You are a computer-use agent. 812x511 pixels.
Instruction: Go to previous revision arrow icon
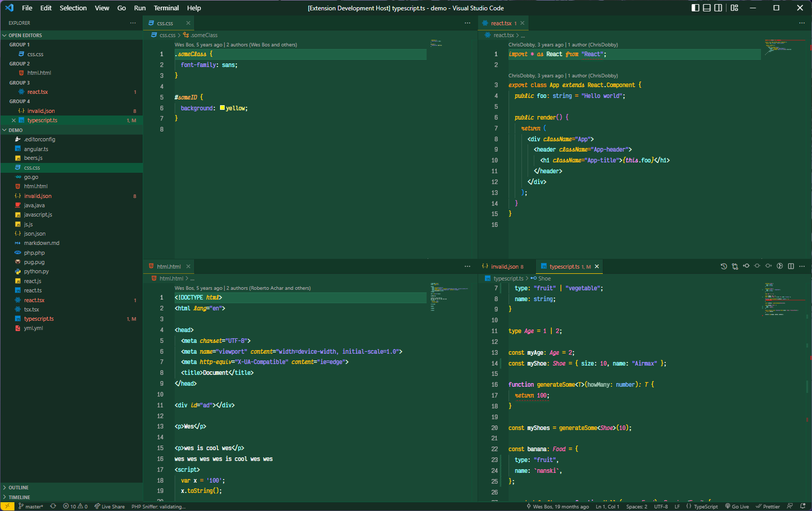click(746, 266)
